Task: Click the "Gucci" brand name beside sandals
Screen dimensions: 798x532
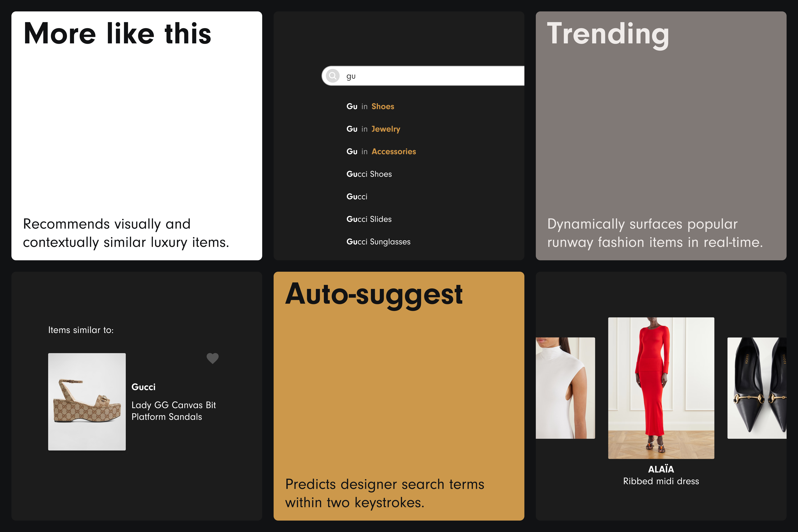Action: 143,387
